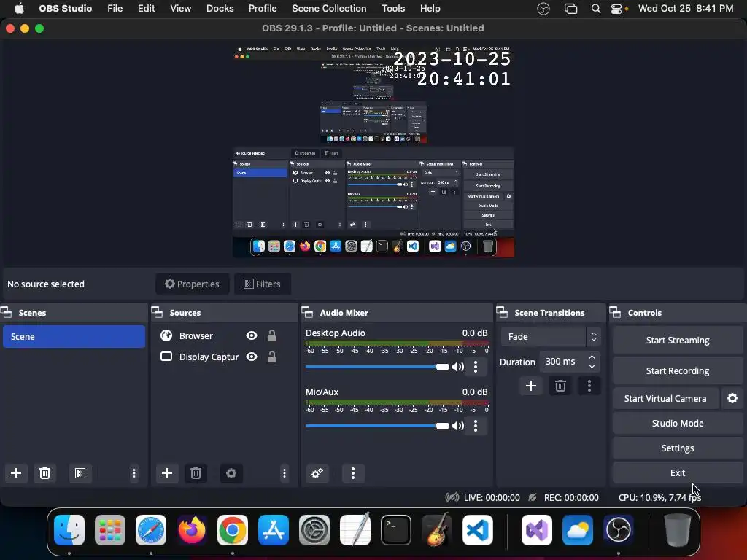Click Start Streaming button

678,340
